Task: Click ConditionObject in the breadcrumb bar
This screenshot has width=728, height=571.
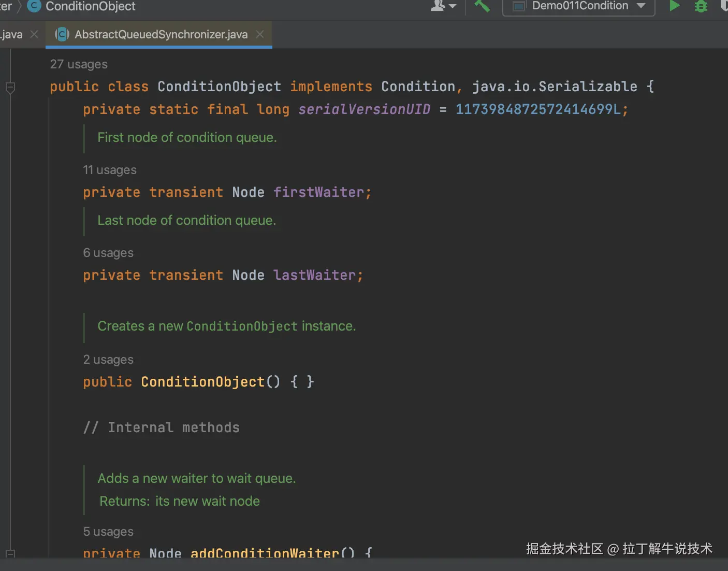Action: [x=91, y=6]
